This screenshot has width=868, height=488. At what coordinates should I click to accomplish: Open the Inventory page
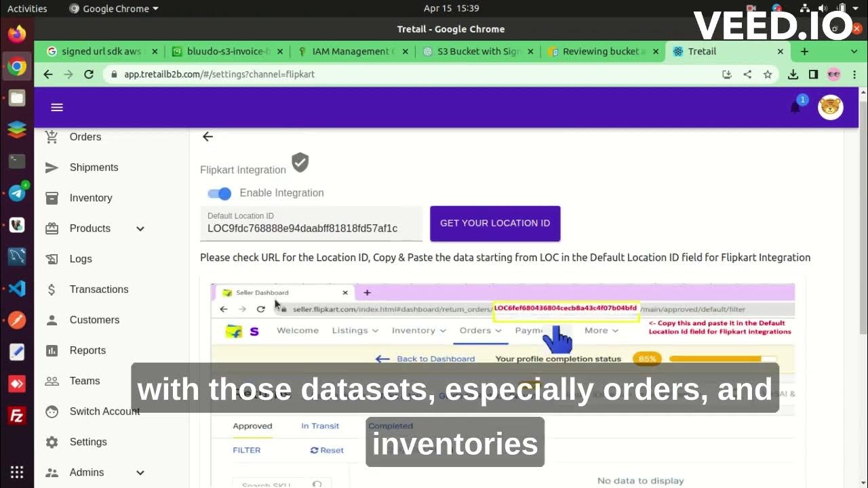click(x=91, y=198)
